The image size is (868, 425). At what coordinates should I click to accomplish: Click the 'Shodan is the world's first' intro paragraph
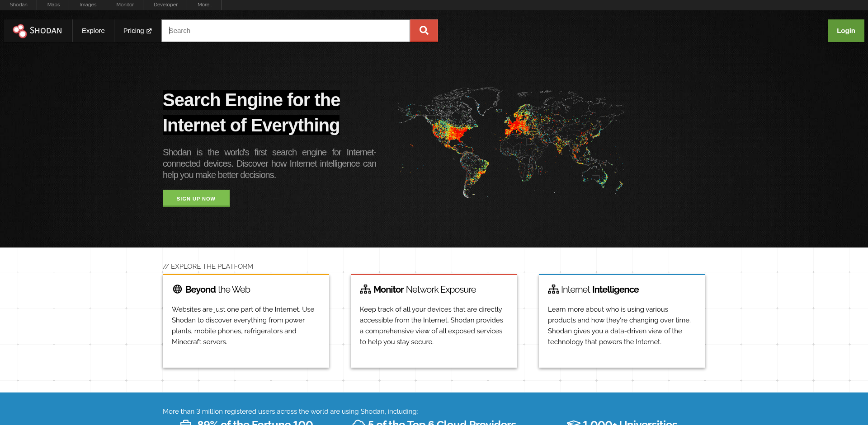point(269,163)
